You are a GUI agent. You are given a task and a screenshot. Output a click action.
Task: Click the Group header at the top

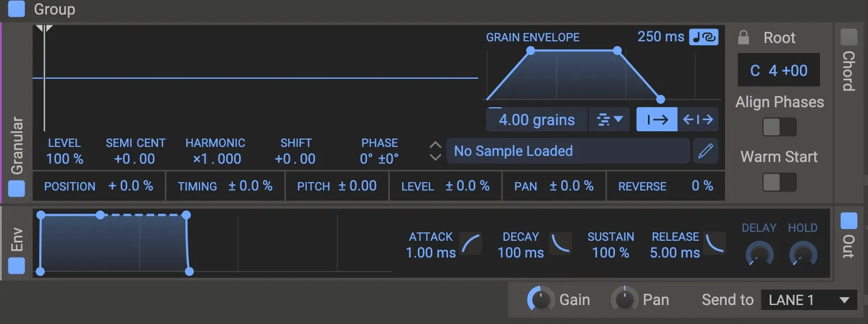click(55, 9)
